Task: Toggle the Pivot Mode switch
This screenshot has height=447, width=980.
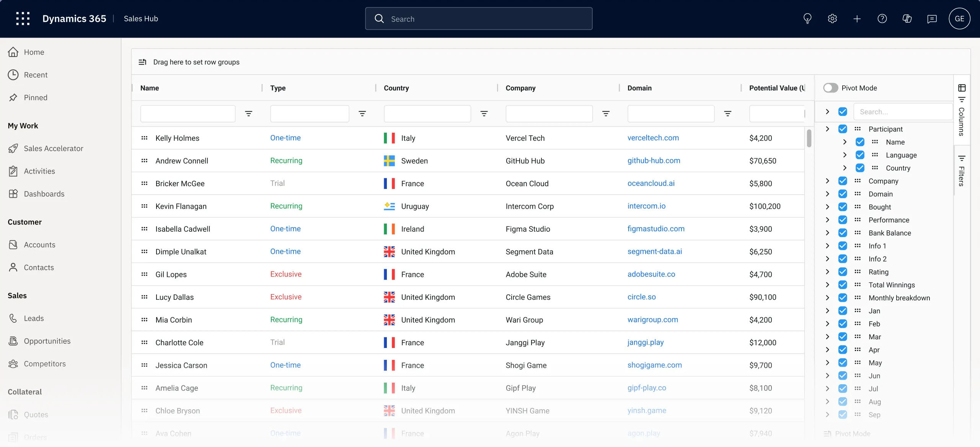Action: coord(830,88)
